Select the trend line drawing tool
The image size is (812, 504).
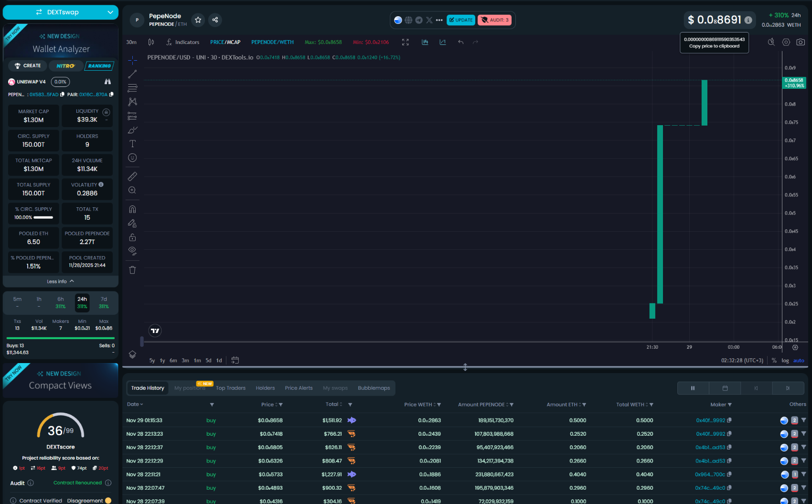(x=132, y=74)
